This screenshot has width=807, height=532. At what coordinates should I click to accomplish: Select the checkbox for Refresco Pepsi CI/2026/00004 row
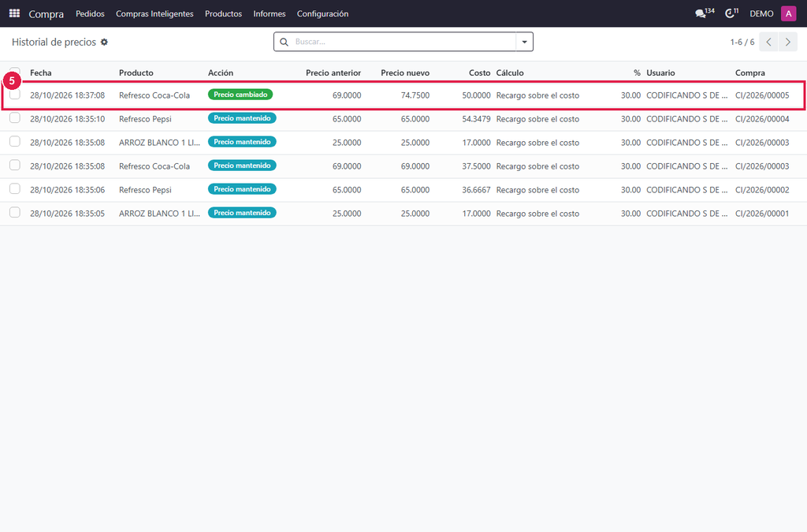[x=15, y=117]
